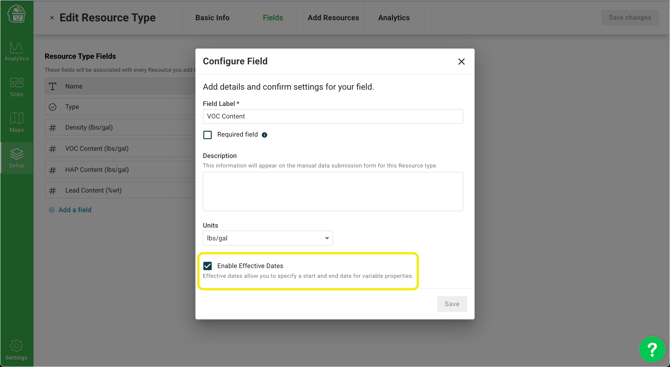Click the Field Label input box
The image size is (670, 367).
(333, 116)
